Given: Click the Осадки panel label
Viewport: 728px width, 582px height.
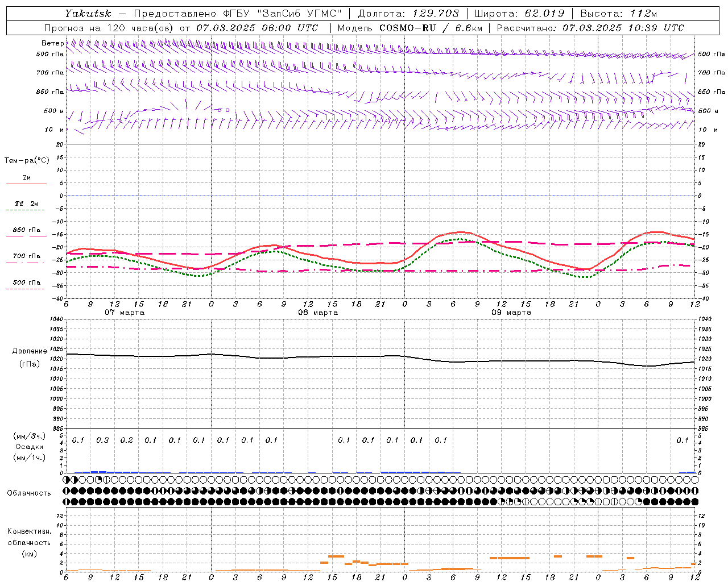Looking at the screenshot, I should 30,447.
